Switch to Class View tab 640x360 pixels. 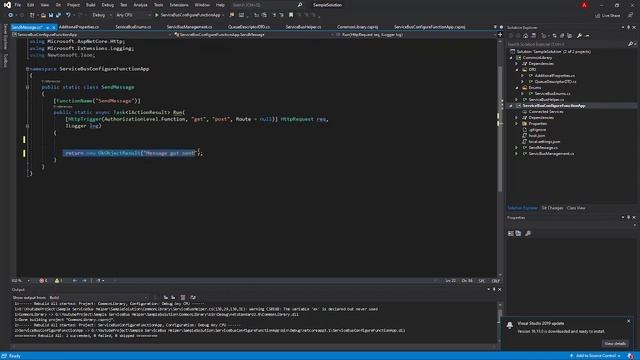pos(576,208)
